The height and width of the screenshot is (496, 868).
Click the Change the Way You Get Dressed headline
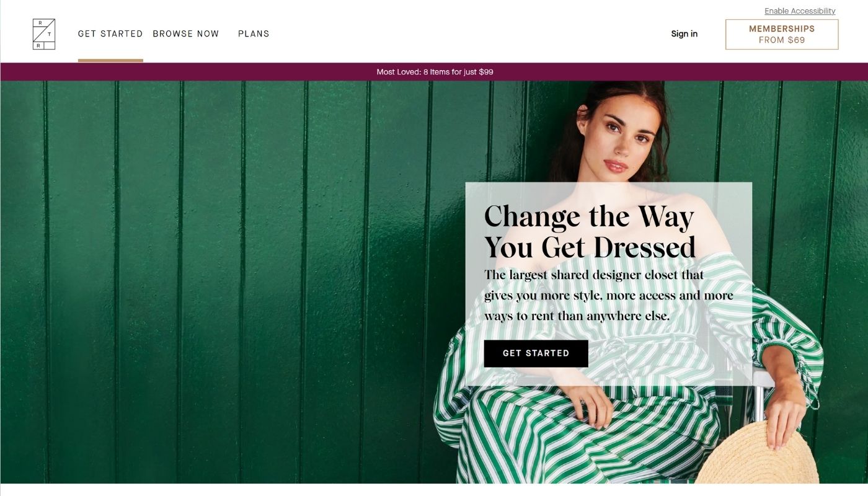click(590, 231)
